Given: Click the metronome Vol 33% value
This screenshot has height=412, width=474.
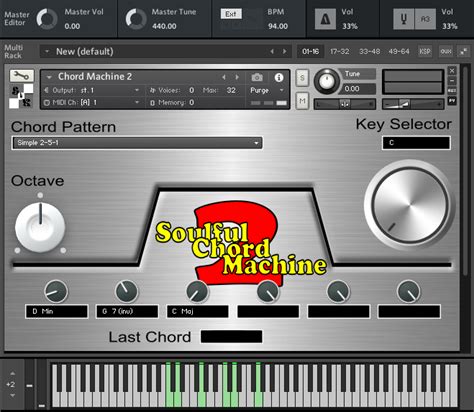Looking at the screenshot, I should pos(349,26).
